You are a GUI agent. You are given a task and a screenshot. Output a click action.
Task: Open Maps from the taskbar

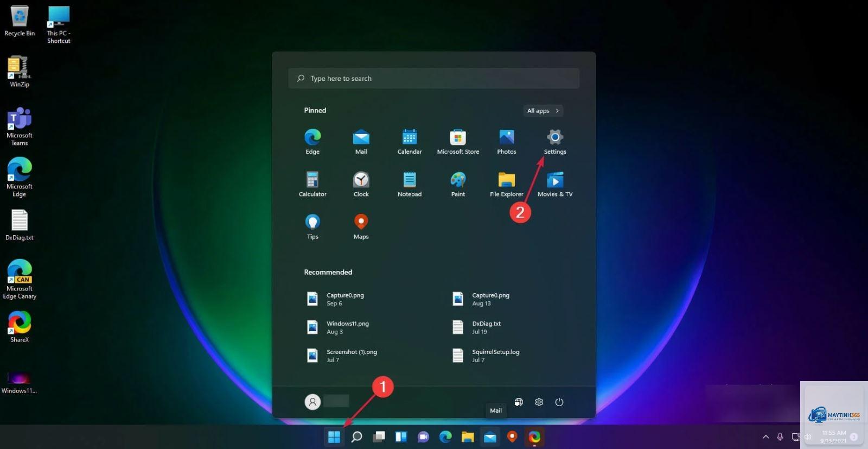(512, 437)
